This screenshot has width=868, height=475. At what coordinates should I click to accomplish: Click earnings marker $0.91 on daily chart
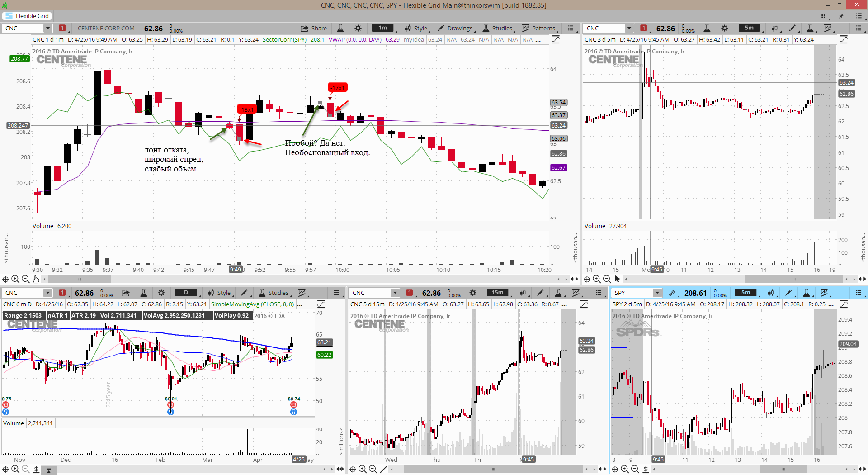click(x=170, y=405)
